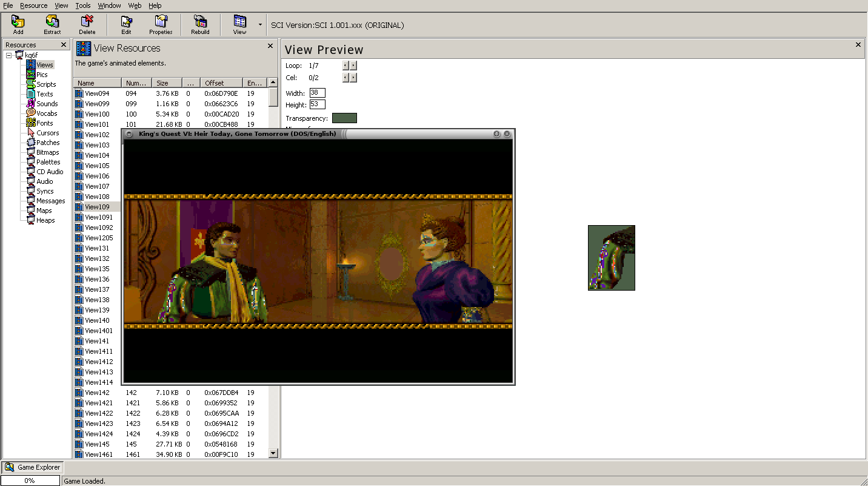
Task: Select Vocabs in the resources tree
Action: point(47,113)
